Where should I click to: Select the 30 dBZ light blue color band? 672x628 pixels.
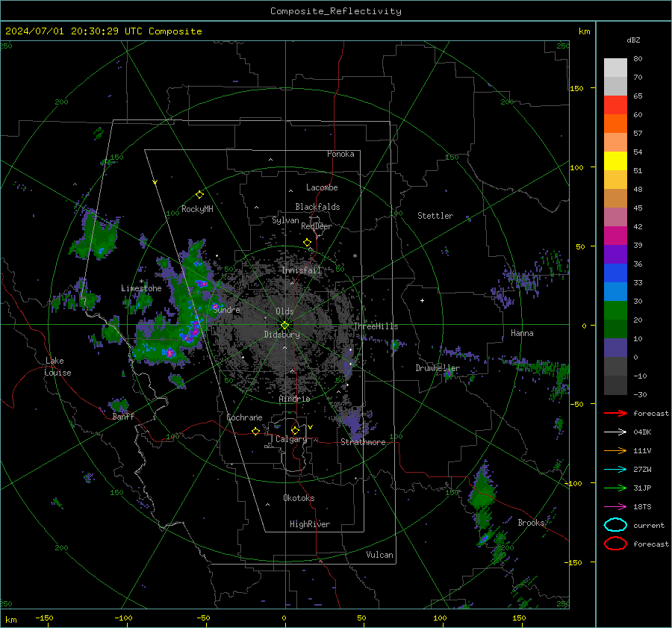click(x=615, y=291)
